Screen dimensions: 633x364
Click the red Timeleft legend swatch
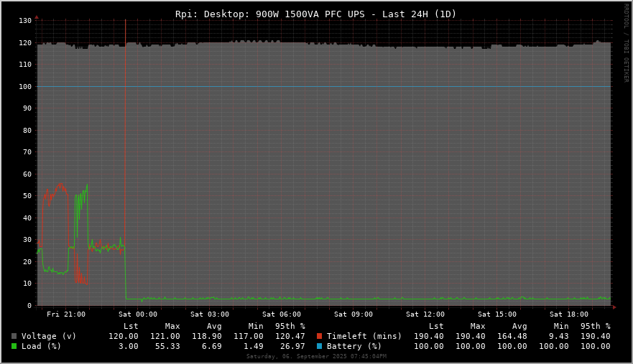(x=319, y=336)
